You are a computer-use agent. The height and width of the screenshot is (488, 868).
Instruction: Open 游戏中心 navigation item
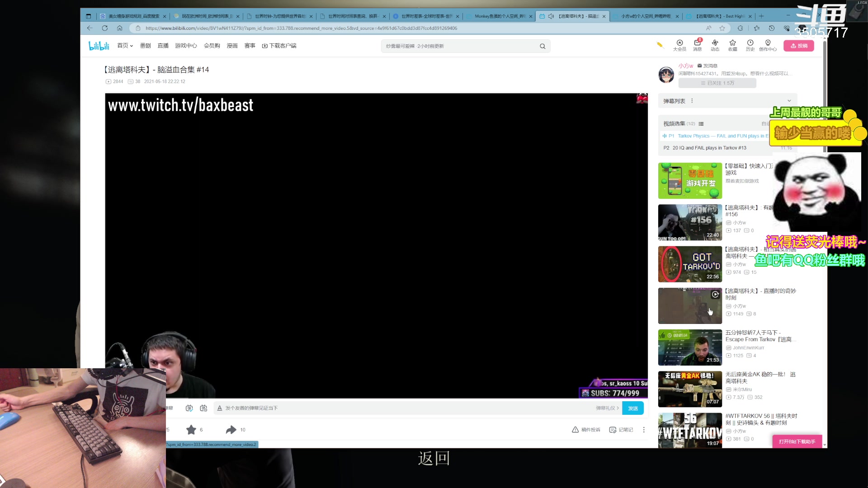[x=186, y=46]
